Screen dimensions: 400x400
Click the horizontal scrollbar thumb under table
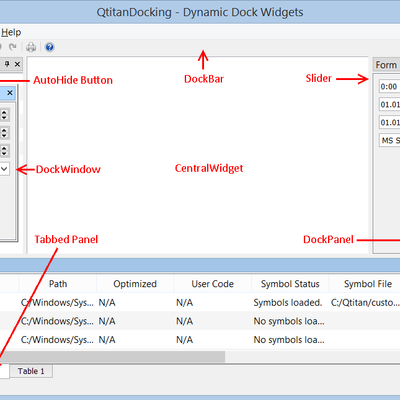[112, 356]
